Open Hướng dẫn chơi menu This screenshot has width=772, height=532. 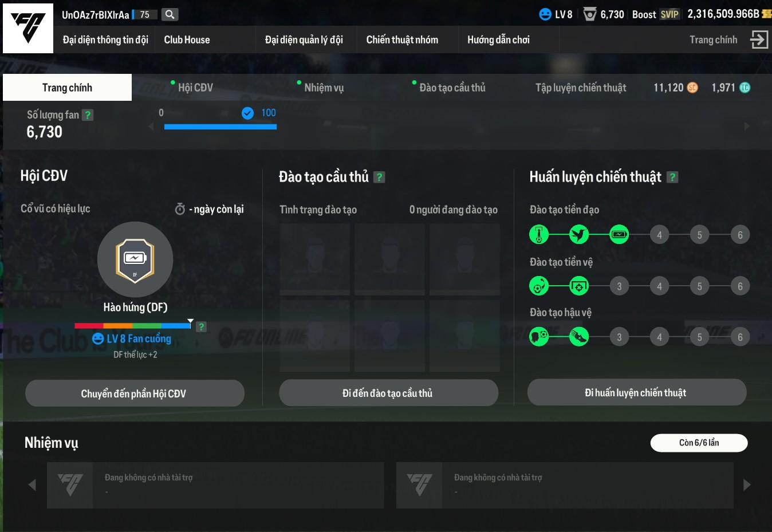pos(498,40)
